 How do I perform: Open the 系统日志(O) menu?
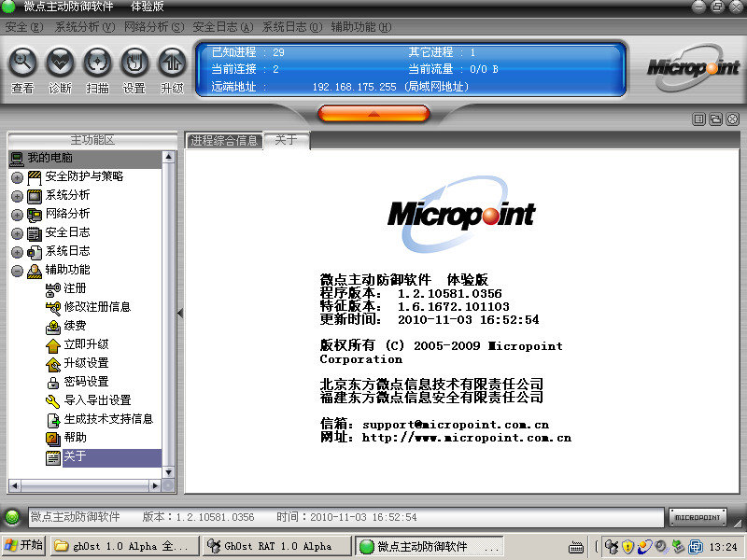coord(292,27)
